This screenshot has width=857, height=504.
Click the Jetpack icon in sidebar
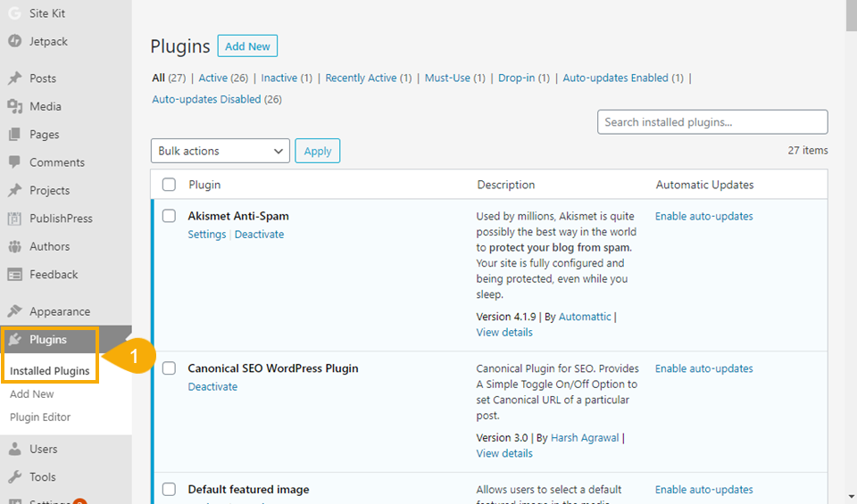point(14,41)
